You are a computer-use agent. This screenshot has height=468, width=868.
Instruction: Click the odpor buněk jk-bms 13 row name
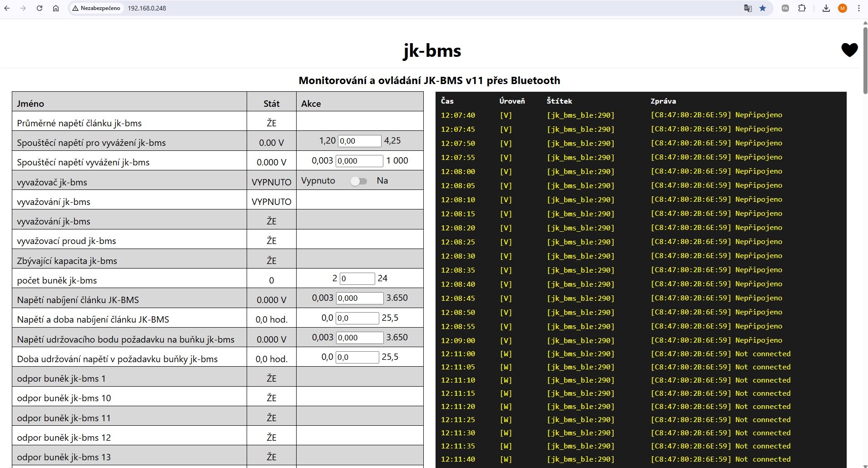click(64, 457)
